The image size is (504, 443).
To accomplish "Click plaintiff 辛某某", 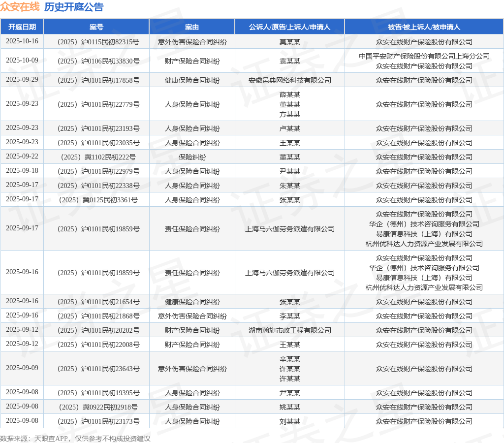I will tap(289, 359).
